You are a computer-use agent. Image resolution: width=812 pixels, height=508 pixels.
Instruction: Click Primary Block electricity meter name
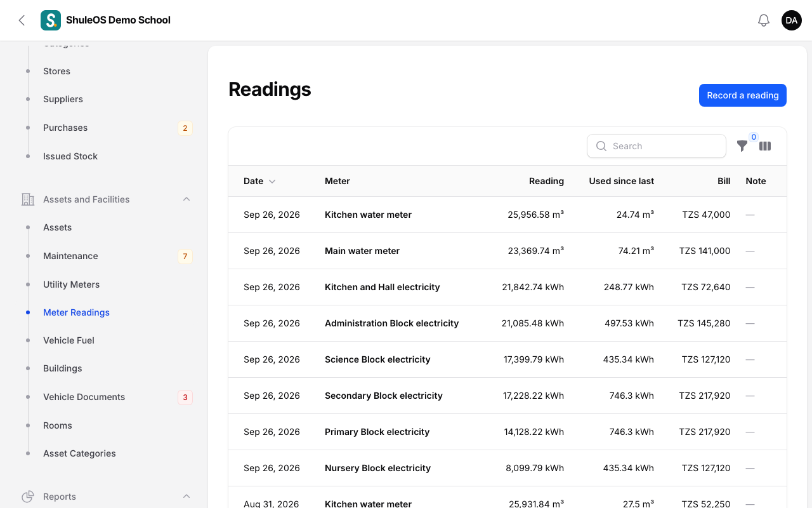[377, 432]
